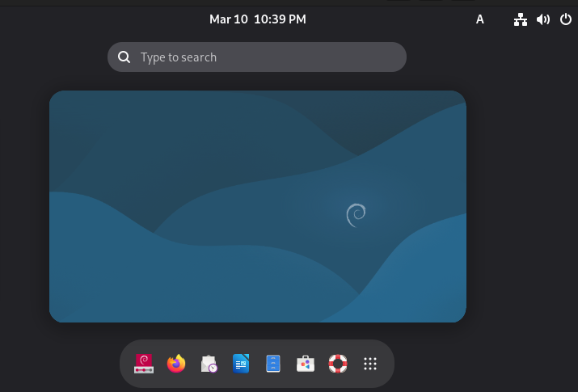Open the wired network status icon
578x392 pixels.
(520, 19)
